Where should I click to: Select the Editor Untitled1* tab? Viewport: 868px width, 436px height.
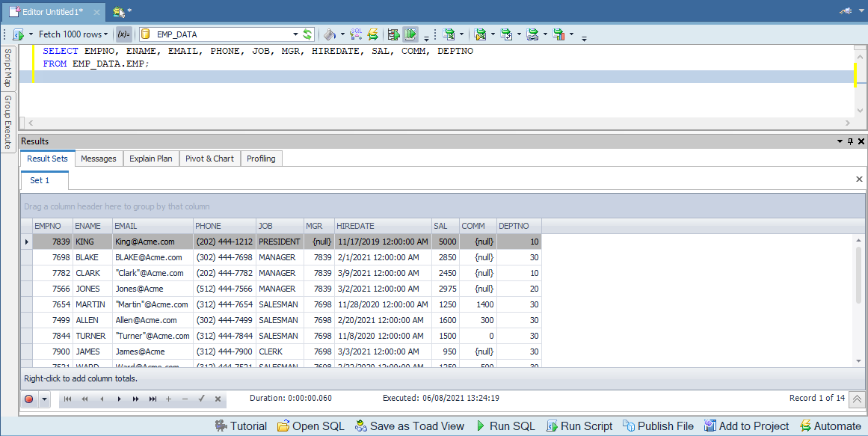(54, 12)
